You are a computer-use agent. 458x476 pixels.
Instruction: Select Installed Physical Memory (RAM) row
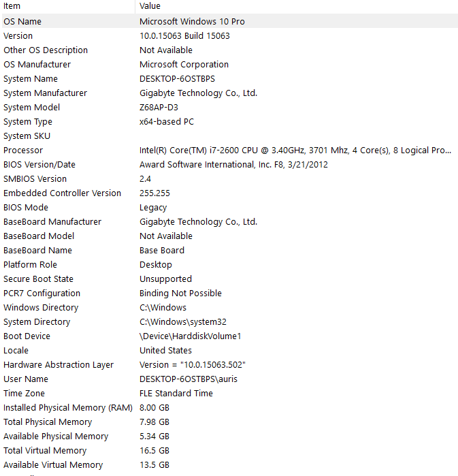(x=230, y=407)
